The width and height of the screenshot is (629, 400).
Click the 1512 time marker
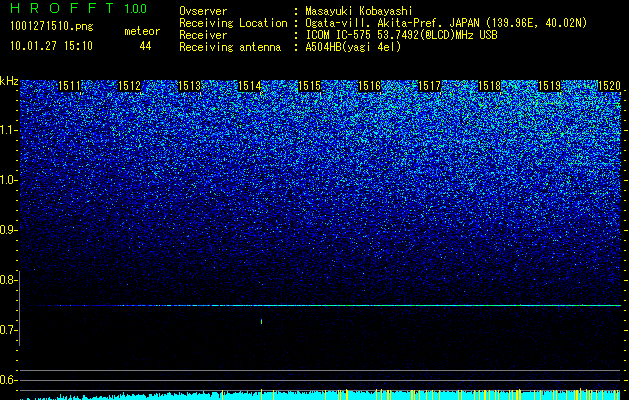(130, 86)
